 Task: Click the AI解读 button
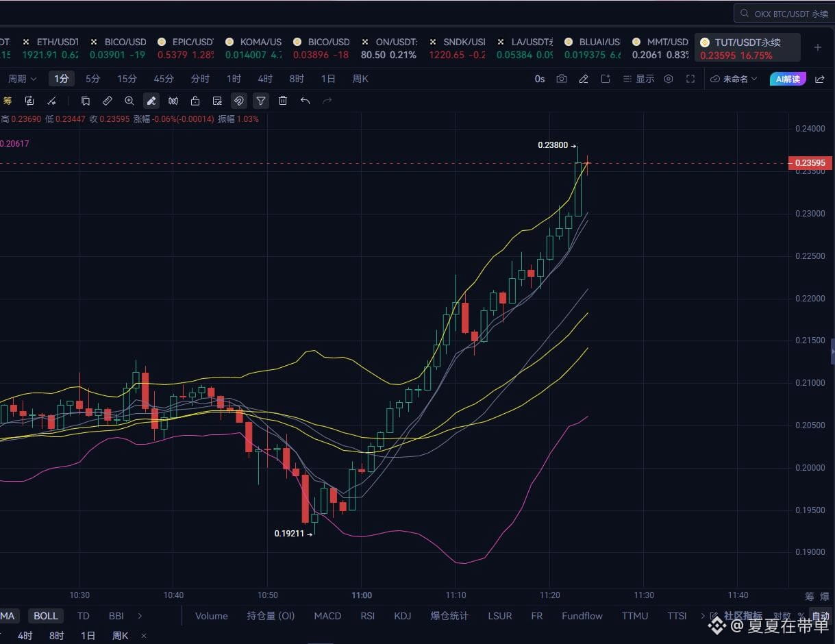click(788, 79)
